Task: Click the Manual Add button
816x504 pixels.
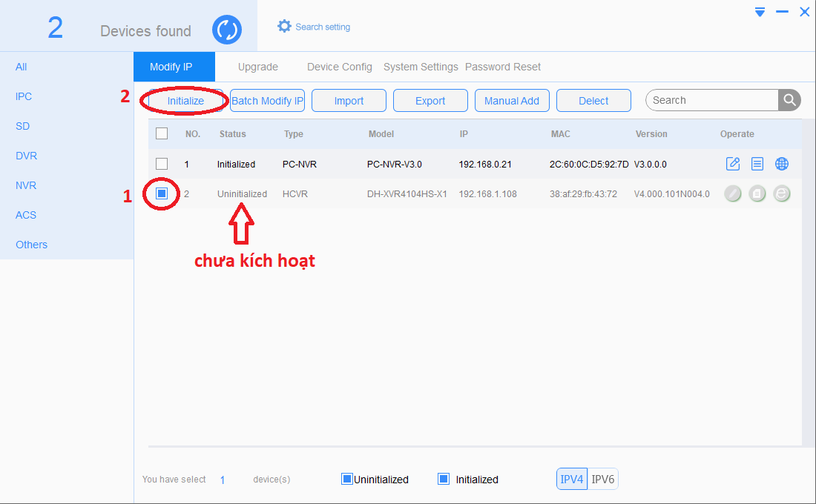Action: click(512, 100)
